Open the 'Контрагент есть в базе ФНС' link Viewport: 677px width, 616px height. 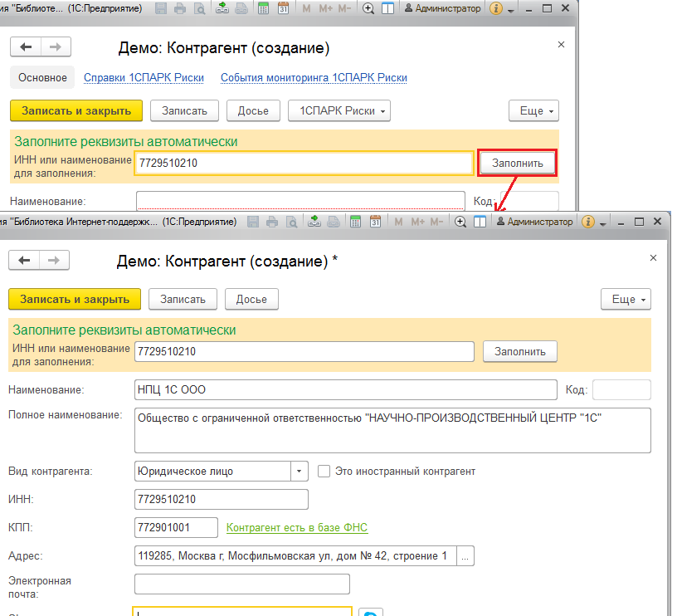coord(297,527)
